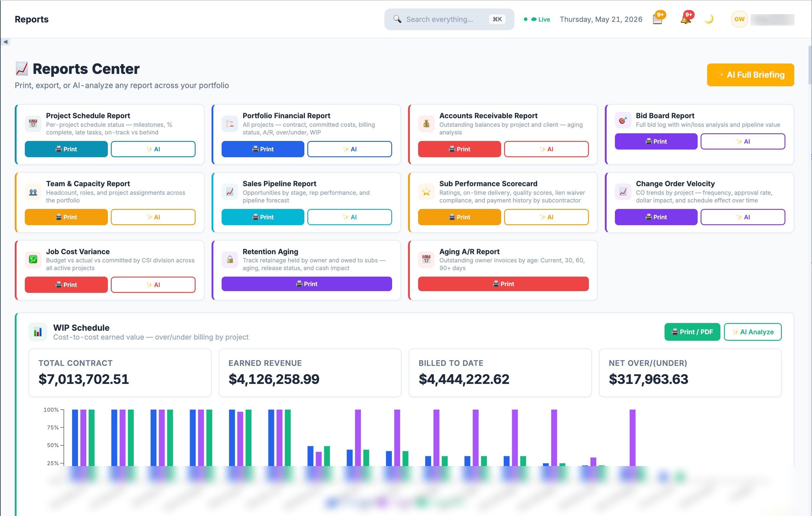This screenshot has height=516, width=812.
Task: Click the Sales Pipeline Report chart icon
Action: click(230, 192)
